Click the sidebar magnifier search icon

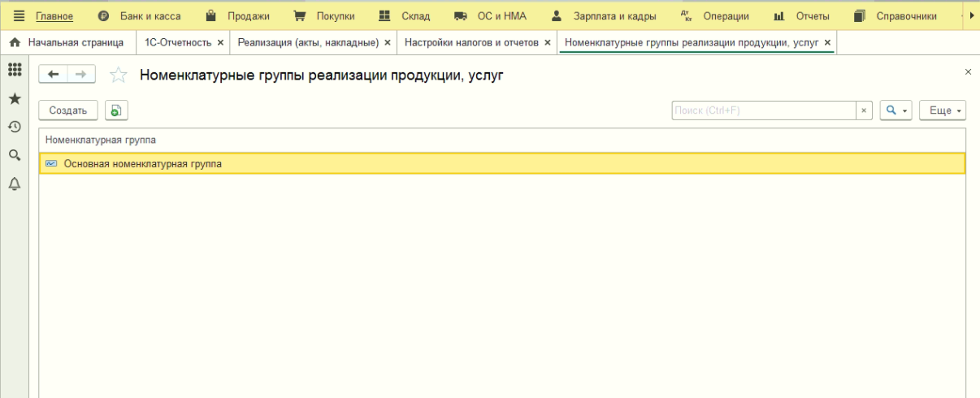point(14,155)
